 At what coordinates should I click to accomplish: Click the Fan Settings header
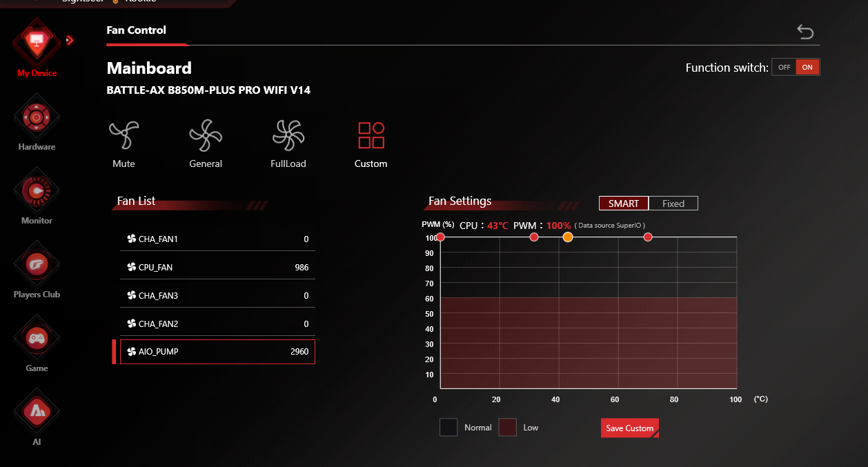point(460,201)
